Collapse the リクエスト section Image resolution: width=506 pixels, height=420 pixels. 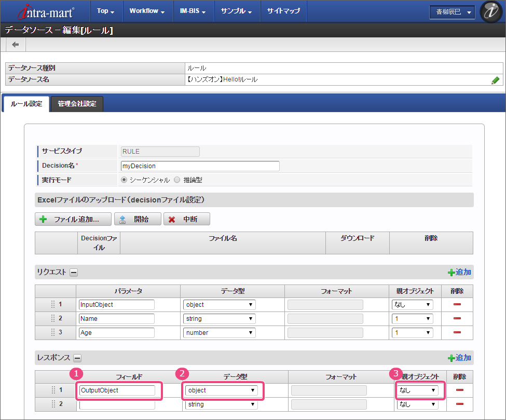pos(74,272)
